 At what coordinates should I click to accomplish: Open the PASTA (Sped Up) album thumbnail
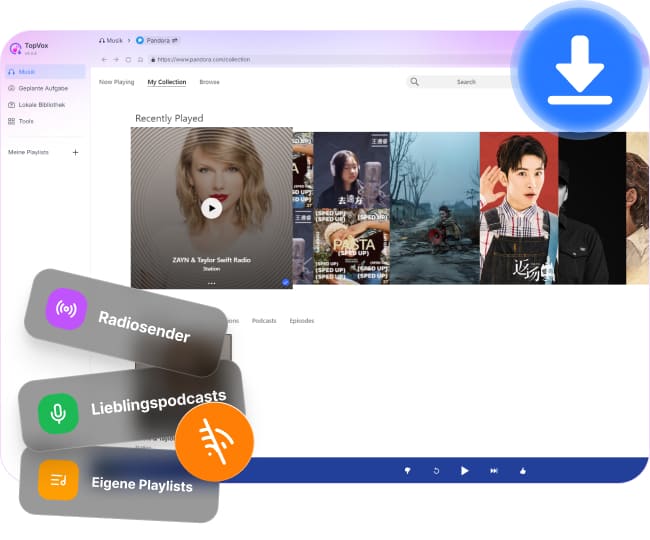pos(352,246)
